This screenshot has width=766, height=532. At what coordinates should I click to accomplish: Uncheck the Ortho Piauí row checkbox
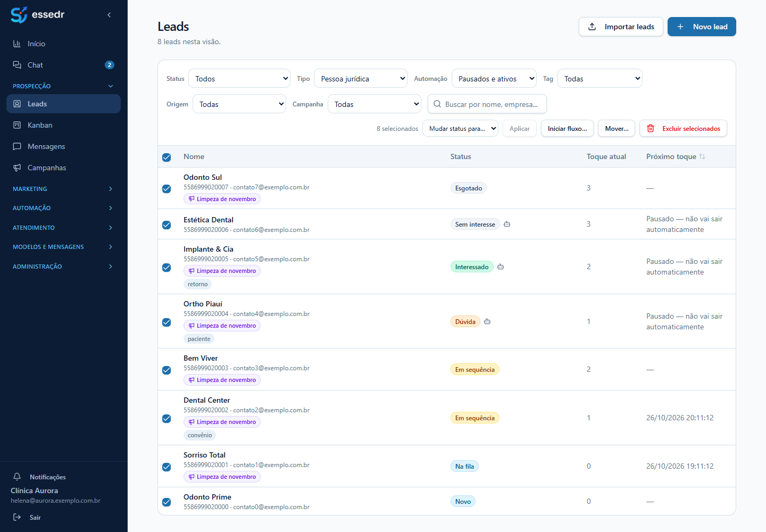tap(166, 322)
